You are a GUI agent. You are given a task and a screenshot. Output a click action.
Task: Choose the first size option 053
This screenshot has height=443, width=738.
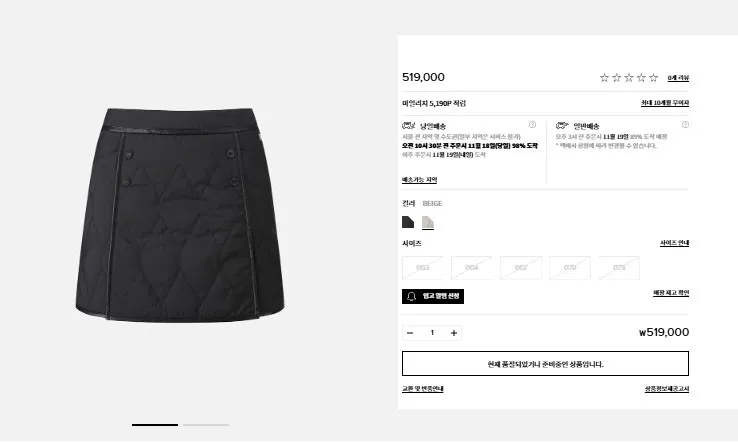pos(423,268)
